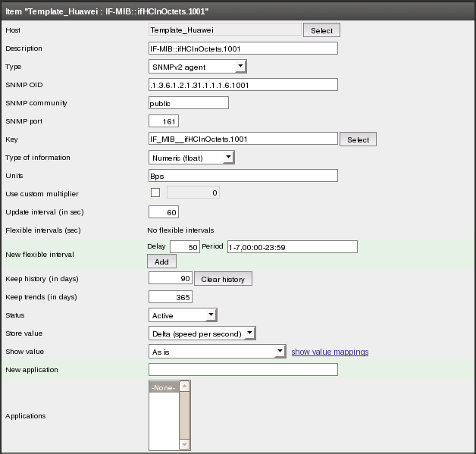Click the Update interval input field
Viewport: 476px width, 454px height.
(164, 212)
